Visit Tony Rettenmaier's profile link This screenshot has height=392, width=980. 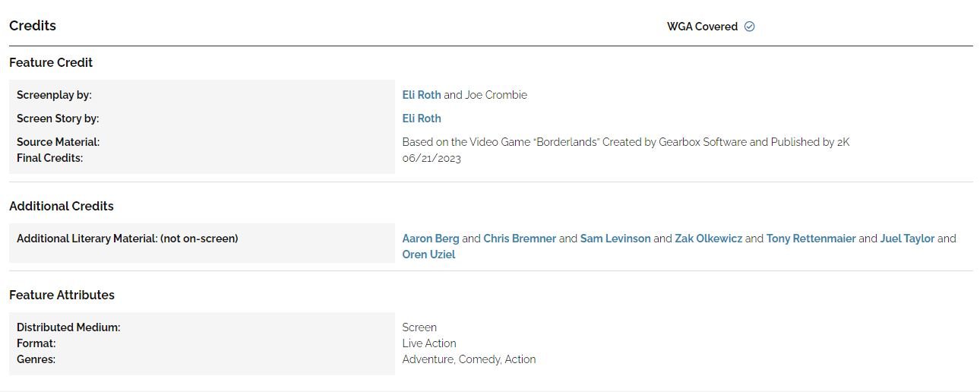pos(811,239)
